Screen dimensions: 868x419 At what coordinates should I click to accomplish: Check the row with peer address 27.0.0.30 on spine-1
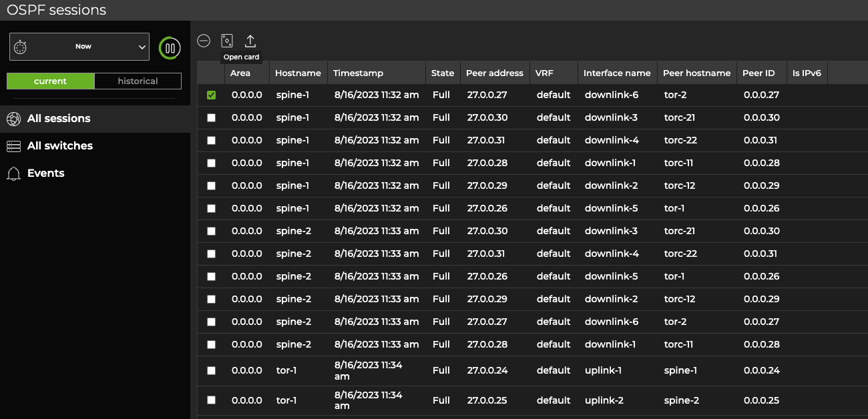pyautogui.click(x=212, y=118)
